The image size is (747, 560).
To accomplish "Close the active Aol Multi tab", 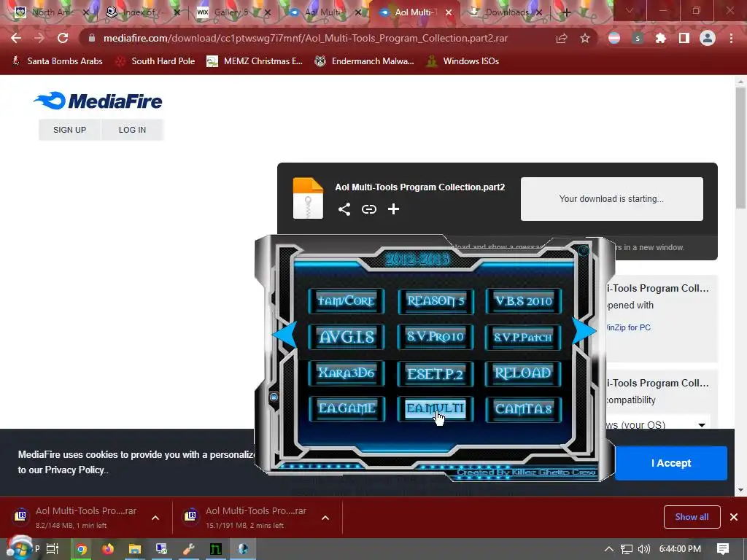I will click(x=449, y=12).
